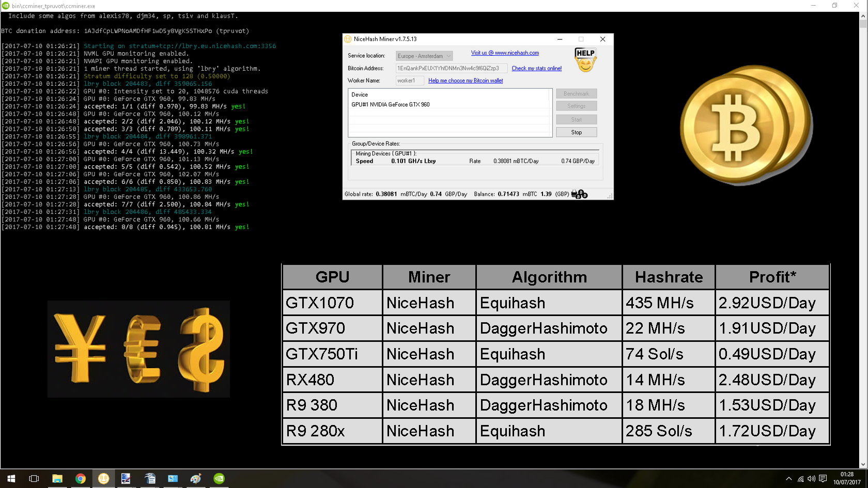The height and width of the screenshot is (488, 868).
Task: Click the GTX1070 cell in the table
Action: 332,303
